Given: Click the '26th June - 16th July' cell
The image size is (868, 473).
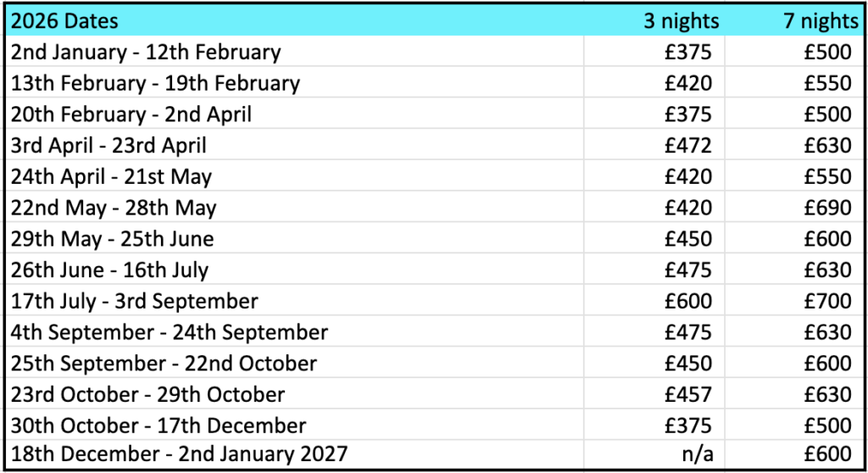Looking at the screenshot, I should tap(109, 270).
